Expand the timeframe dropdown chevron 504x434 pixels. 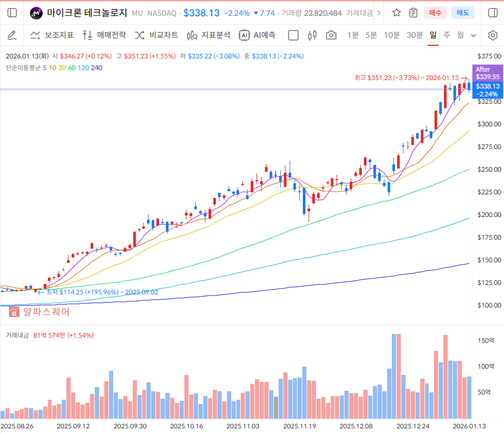(x=473, y=35)
